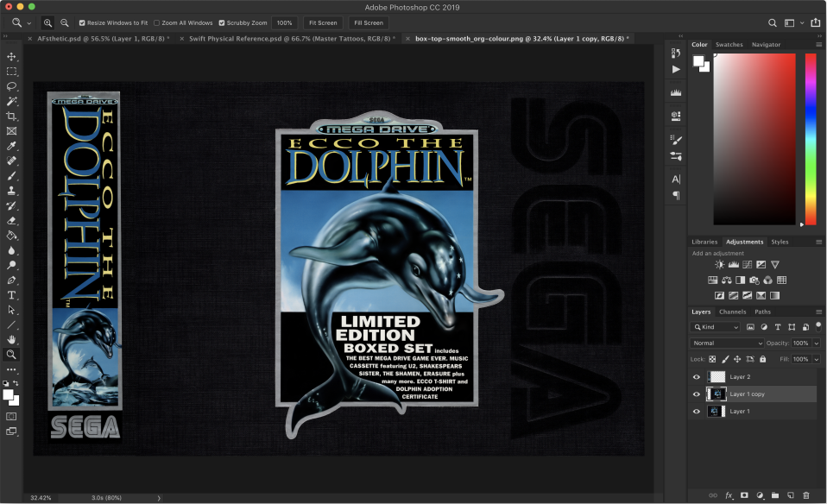Select the Eyedropper tool
Screen dimensions: 827x504
click(12, 146)
